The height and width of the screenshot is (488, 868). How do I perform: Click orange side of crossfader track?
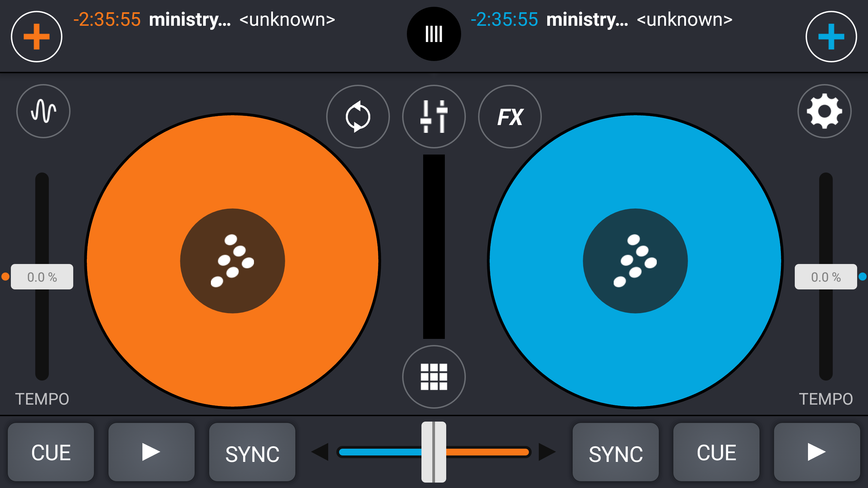[488, 452]
